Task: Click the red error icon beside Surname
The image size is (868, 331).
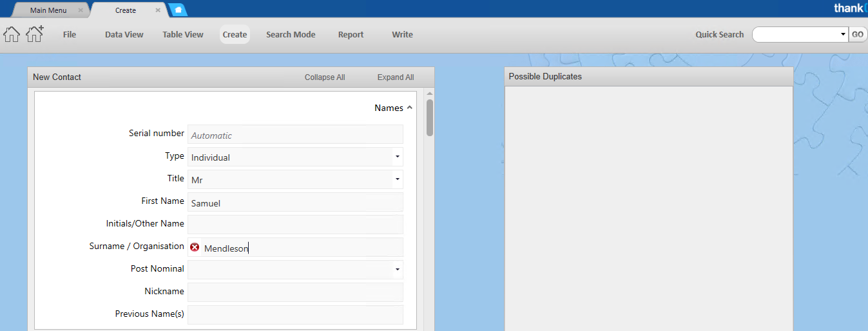Action: (x=195, y=247)
